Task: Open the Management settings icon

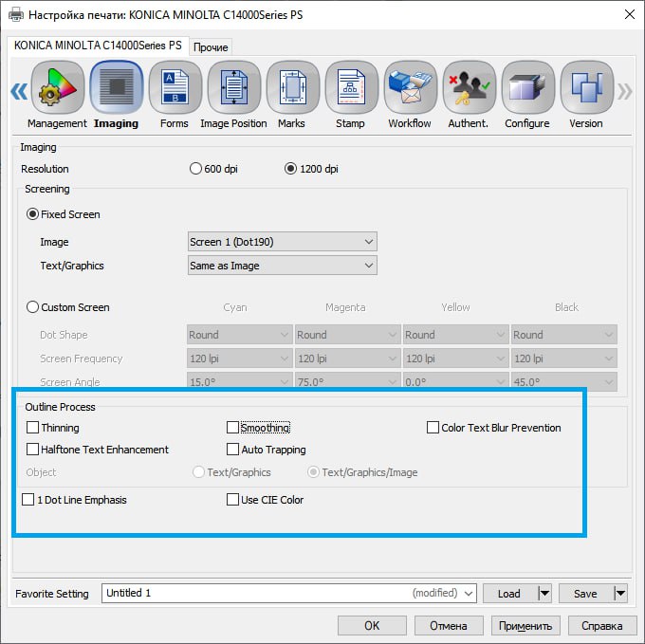Action: tap(58, 87)
